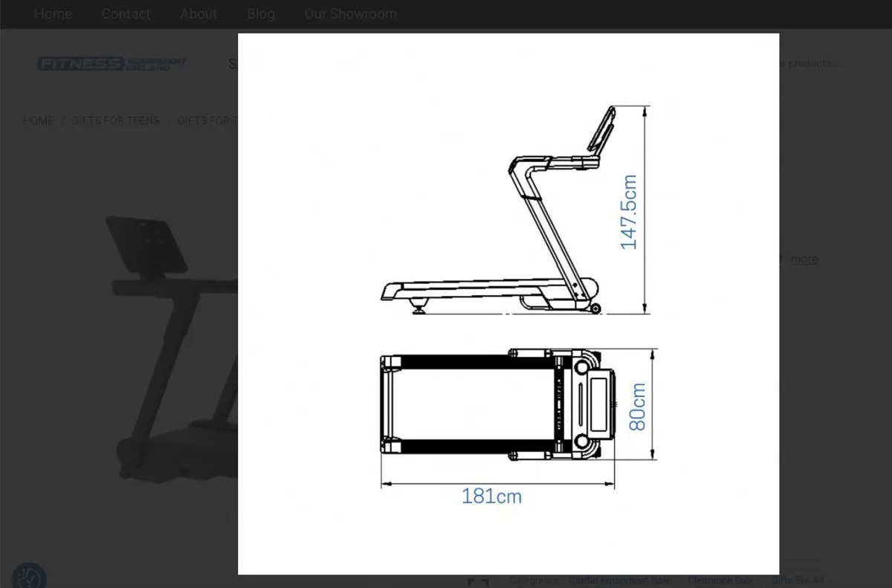The height and width of the screenshot is (588, 892).
Task: Open the Cardio Equipment Sale category
Action: coord(620,580)
